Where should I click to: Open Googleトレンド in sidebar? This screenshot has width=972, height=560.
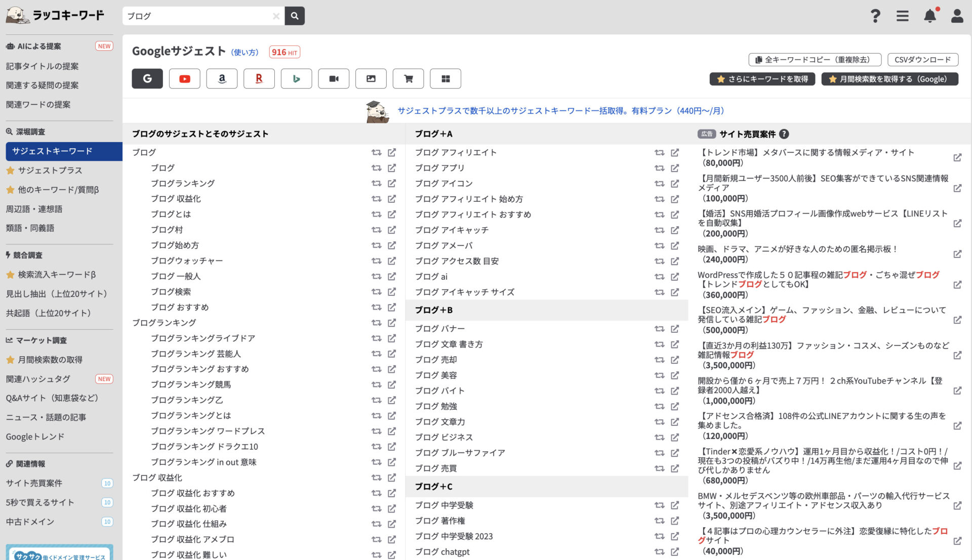(x=35, y=437)
